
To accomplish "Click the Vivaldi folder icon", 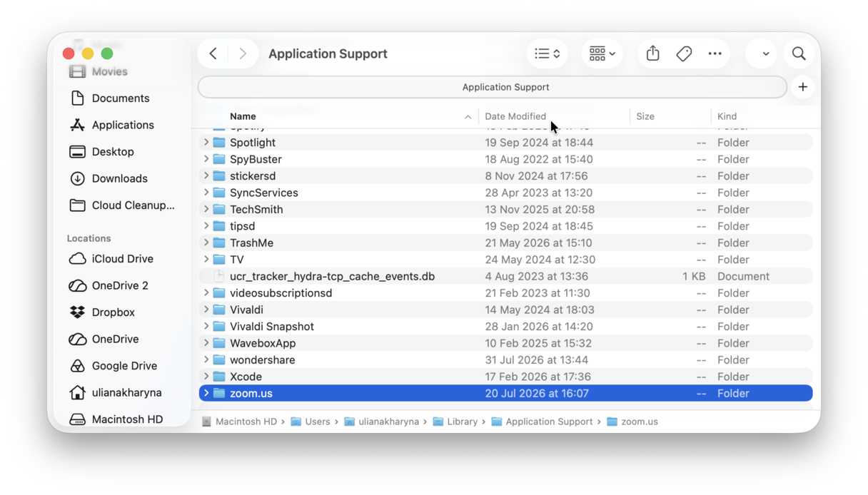I will [x=219, y=310].
